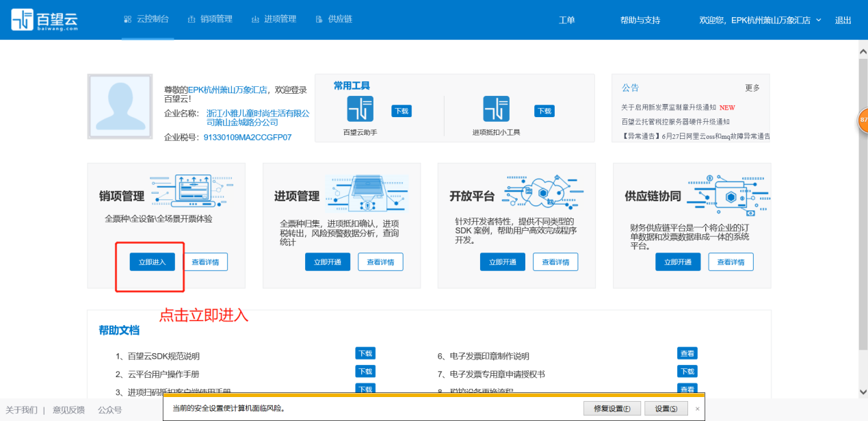The image size is (868, 421).
Task: Click the page scrollbar up arrow
Action: (863, 52)
